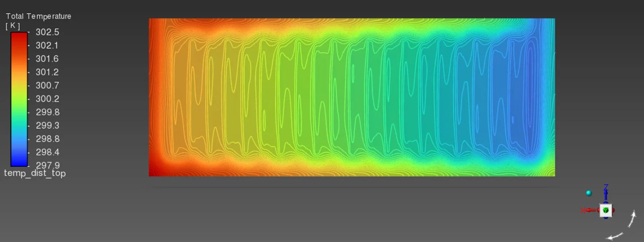The image size is (644, 242).
Task: Click the 300.7 legend value
Action: click(x=47, y=85)
